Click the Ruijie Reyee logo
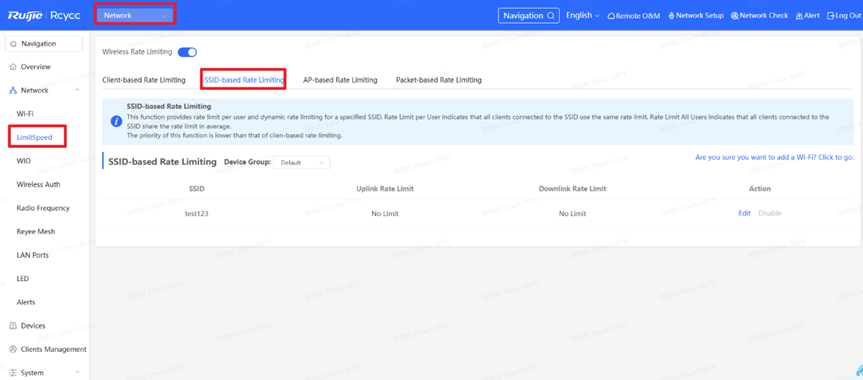 [43, 15]
